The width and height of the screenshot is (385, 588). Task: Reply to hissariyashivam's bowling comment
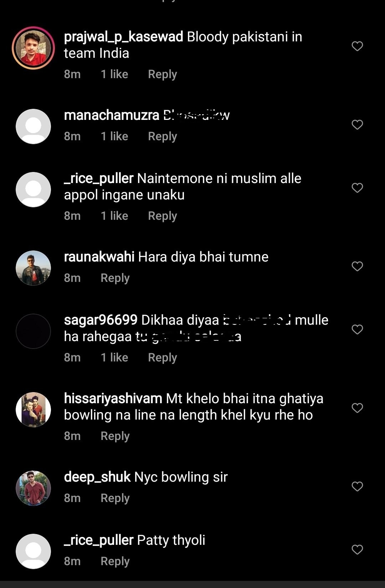(x=115, y=436)
